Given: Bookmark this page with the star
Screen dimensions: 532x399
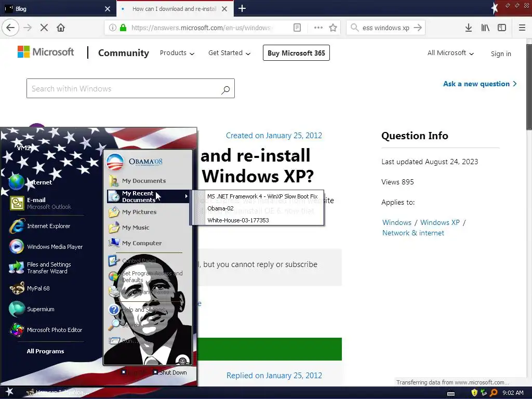Looking at the screenshot, I should (333, 28).
